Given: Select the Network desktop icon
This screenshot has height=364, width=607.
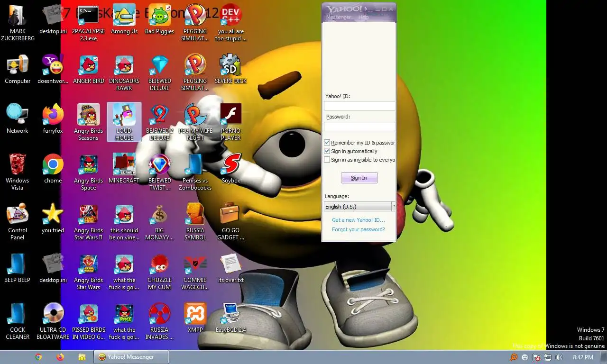Looking at the screenshot, I should click(18, 119).
